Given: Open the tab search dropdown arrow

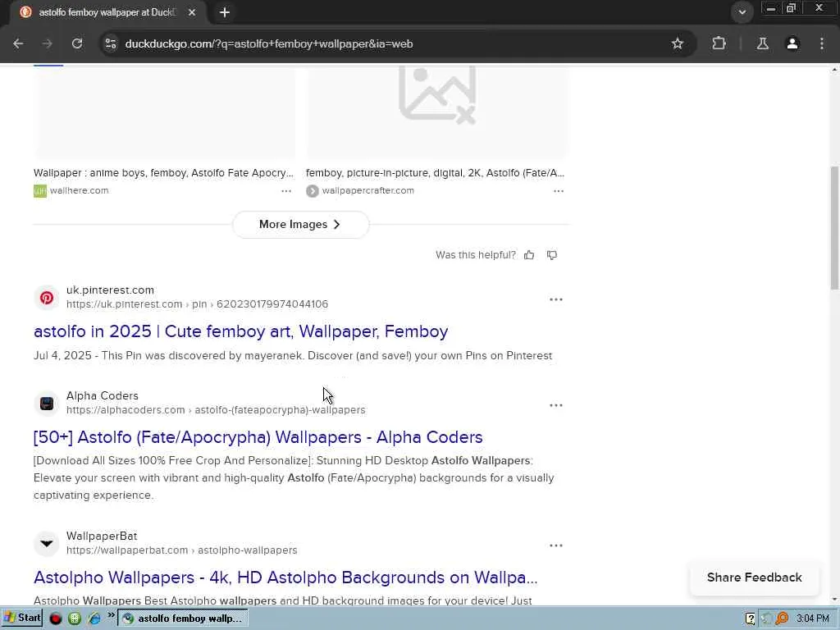Looking at the screenshot, I should coord(742,12).
